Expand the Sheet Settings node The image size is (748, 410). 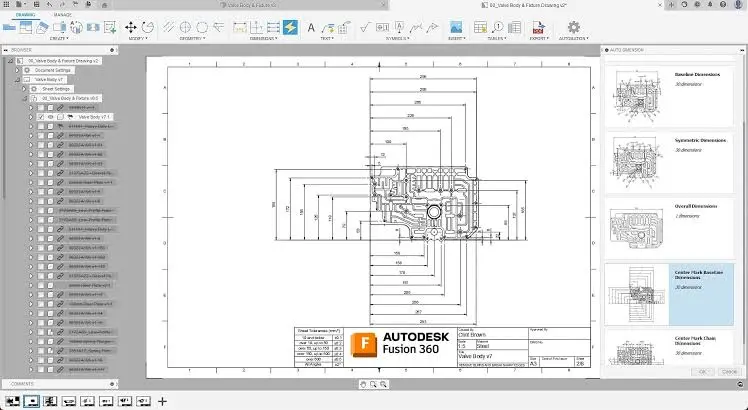click(24, 89)
